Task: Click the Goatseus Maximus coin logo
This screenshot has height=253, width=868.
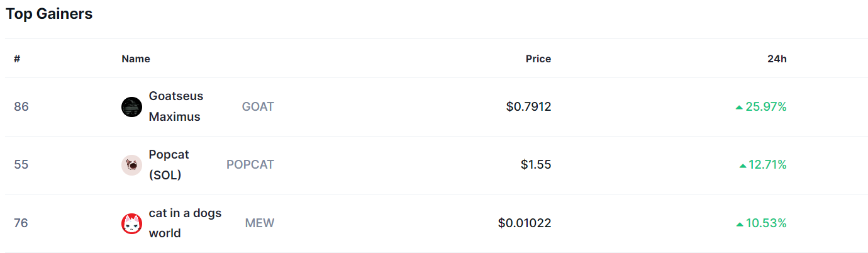Action: point(131,107)
